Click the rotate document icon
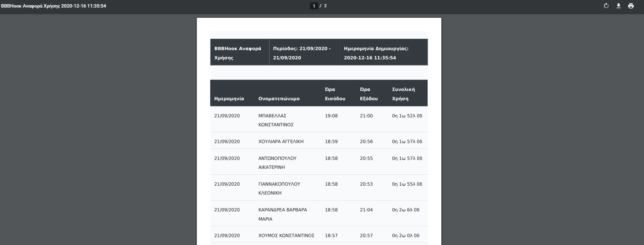644x245 pixels. 606,6
